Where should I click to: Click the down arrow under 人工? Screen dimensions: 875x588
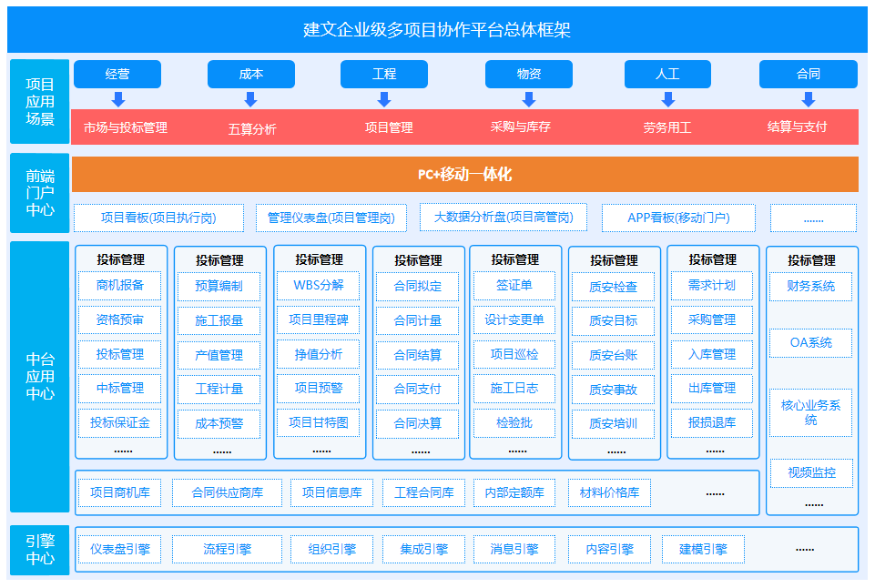(x=668, y=100)
